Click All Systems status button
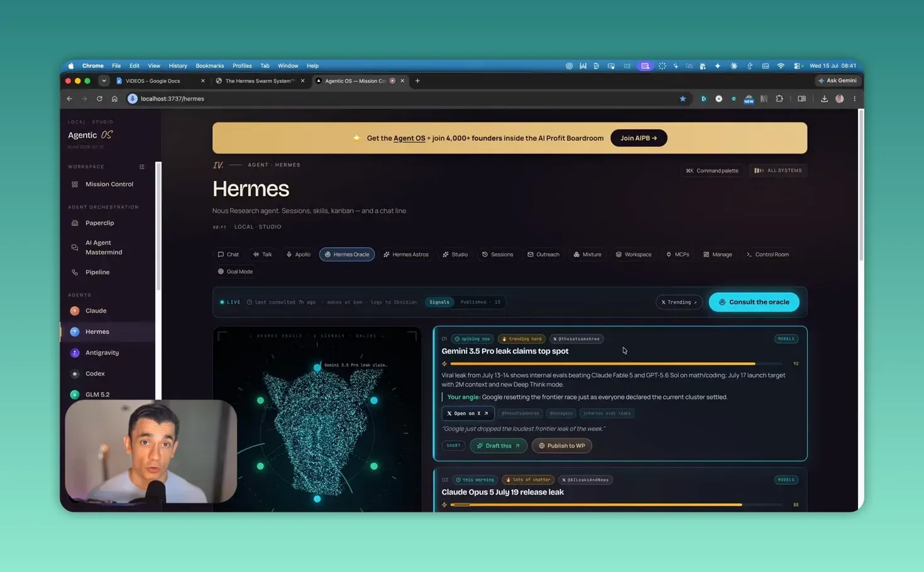This screenshot has height=572, width=924. tap(778, 170)
